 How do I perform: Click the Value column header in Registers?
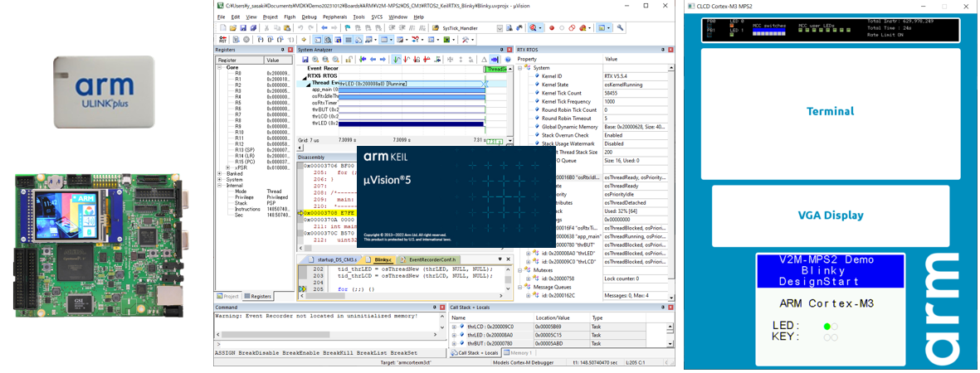point(277,60)
